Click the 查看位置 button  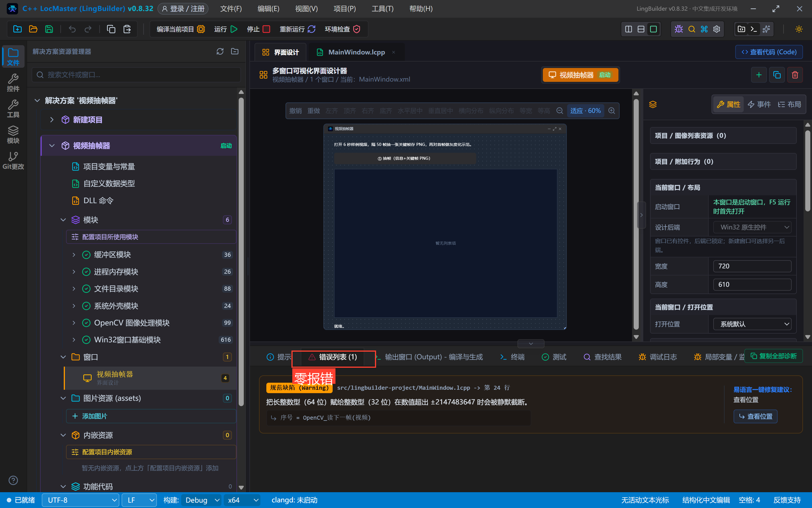(x=756, y=417)
